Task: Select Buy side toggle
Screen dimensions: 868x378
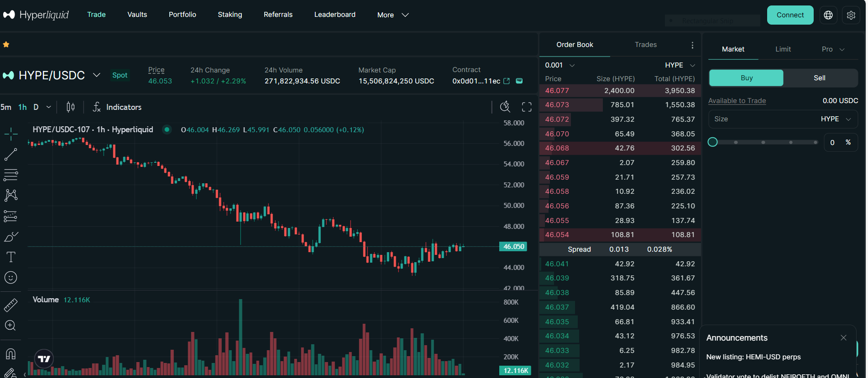Action: point(746,78)
